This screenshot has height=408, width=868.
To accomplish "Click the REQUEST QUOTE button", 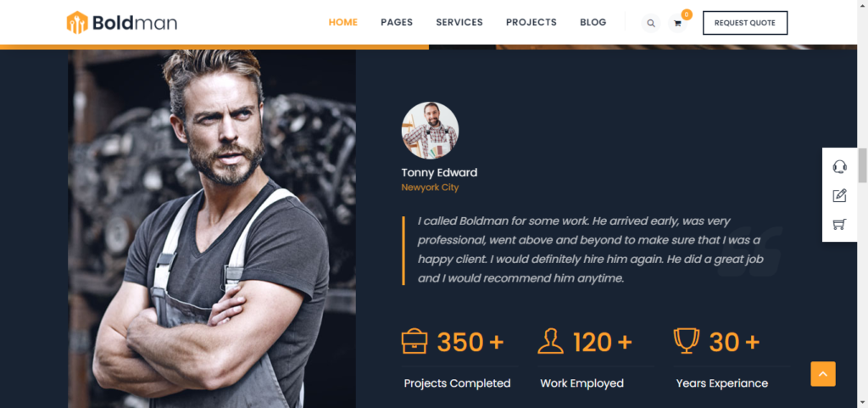I will click(745, 23).
